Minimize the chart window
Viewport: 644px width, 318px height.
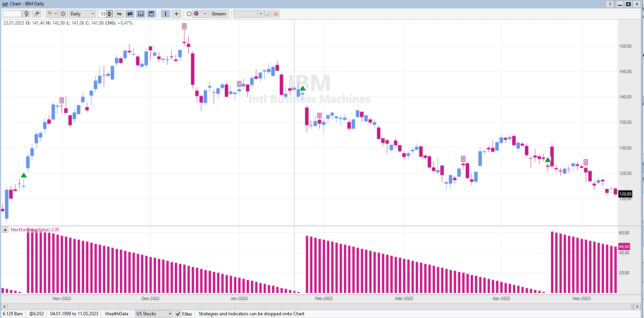(x=620, y=4)
